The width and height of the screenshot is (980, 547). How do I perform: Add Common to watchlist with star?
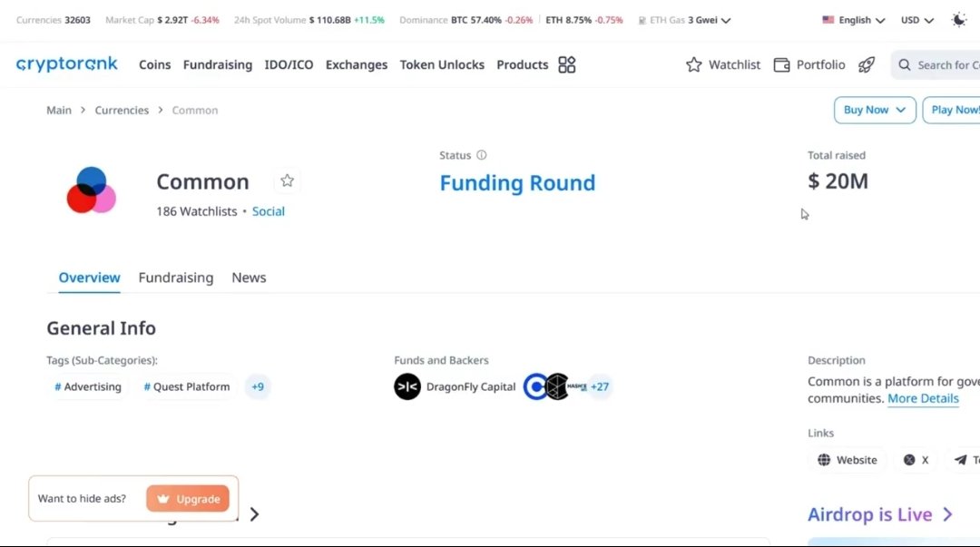287,181
